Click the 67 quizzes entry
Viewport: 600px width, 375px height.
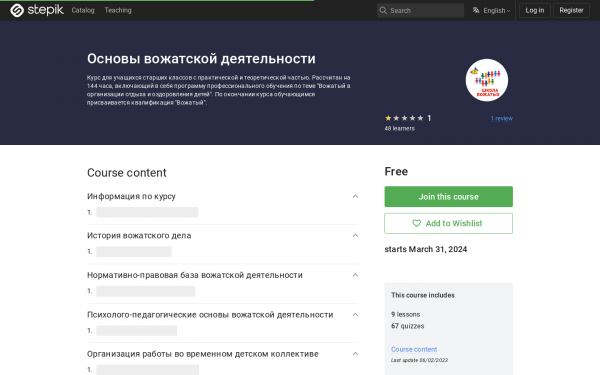(408, 326)
